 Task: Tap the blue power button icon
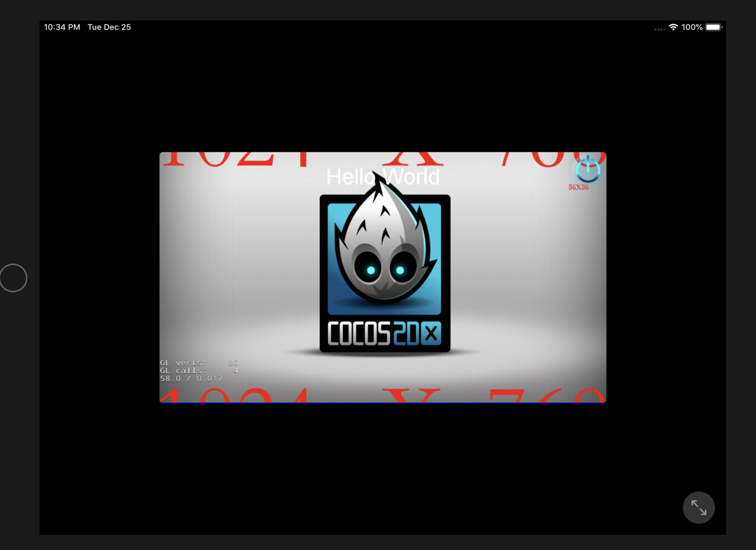[587, 169]
